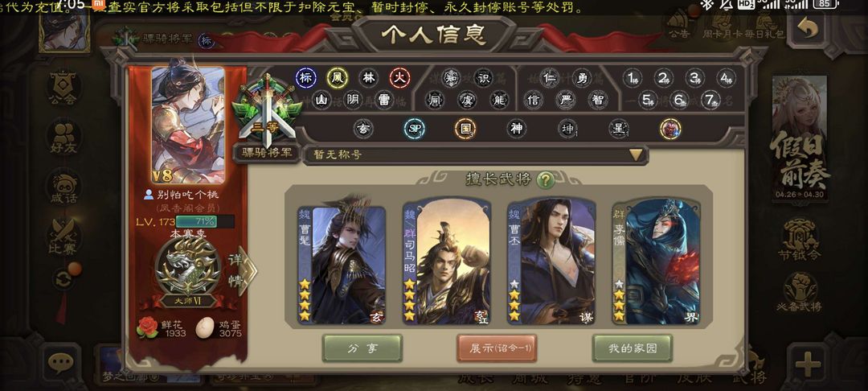This screenshot has height=391, width=868.
Task: Click the 展示(诏令-1) button
Action: pos(497,348)
